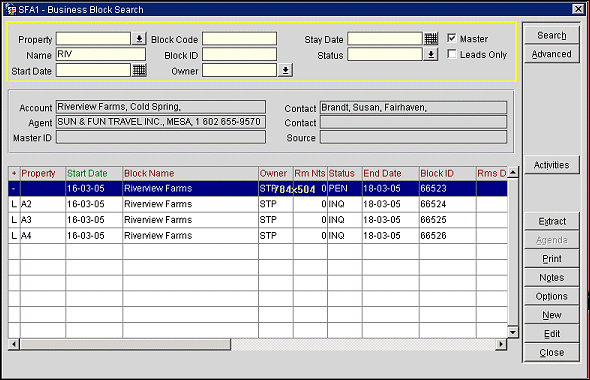Open the Notes button
The width and height of the screenshot is (590, 380).
coord(552,278)
